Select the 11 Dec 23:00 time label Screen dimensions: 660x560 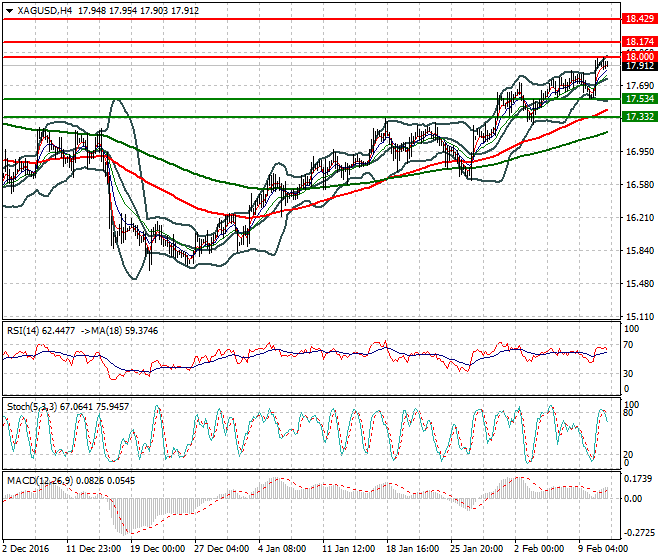[x=94, y=549]
